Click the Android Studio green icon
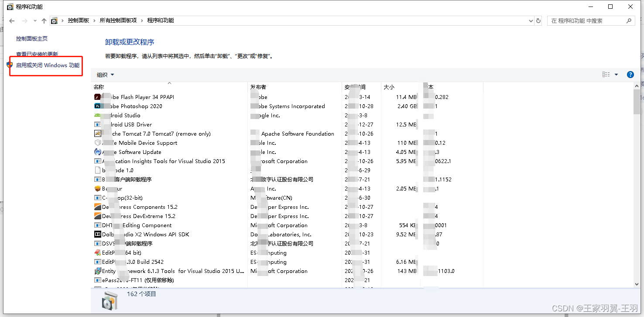The height and width of the screenshot is (317, 644). click(x=98, y=116)
